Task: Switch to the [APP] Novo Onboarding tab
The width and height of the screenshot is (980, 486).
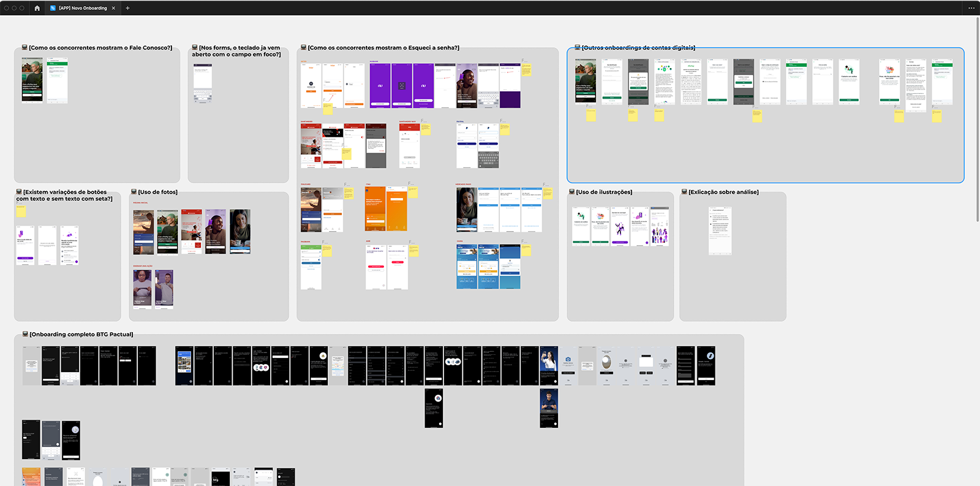Action: click(x=83, y=8)
